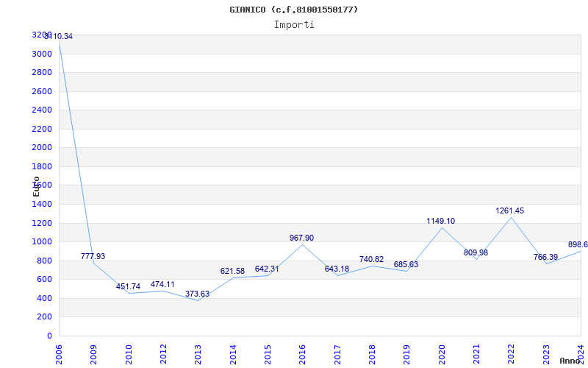Click the 3000 y-axis tick label
Screen dimensions: 588x368
(43, 54)
